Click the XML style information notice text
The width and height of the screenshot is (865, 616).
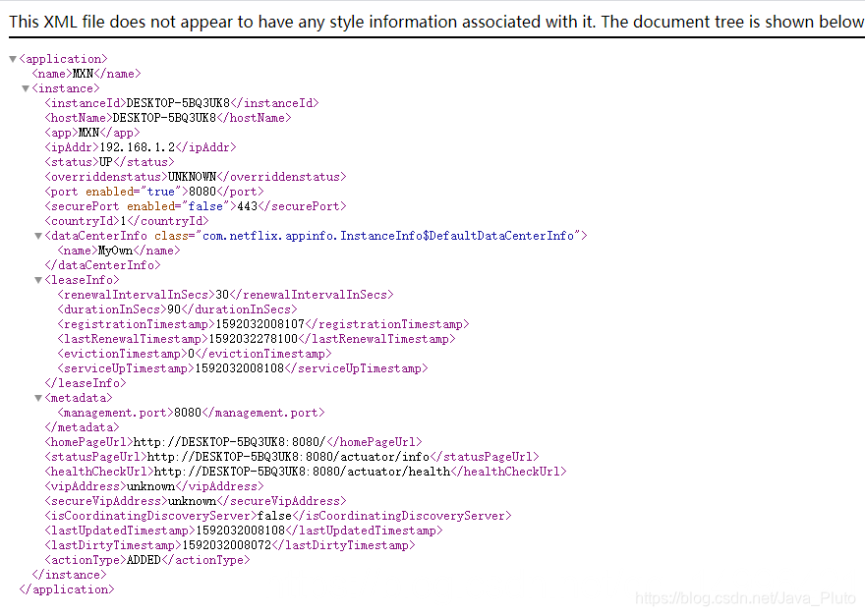(x=436, y=22)
